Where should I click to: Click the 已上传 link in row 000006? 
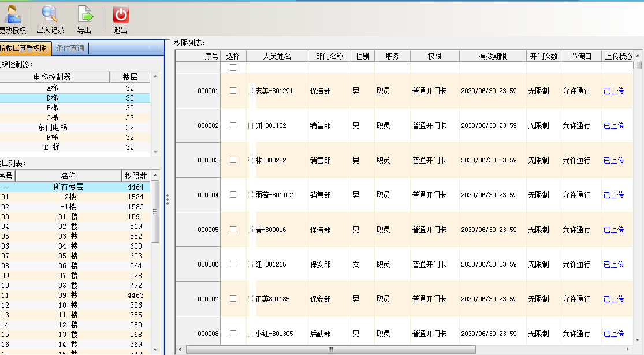[x=613, y=264]
